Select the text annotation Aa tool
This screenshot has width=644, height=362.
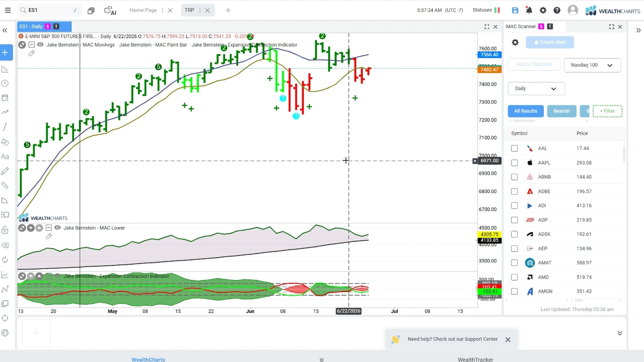point(5,157)
